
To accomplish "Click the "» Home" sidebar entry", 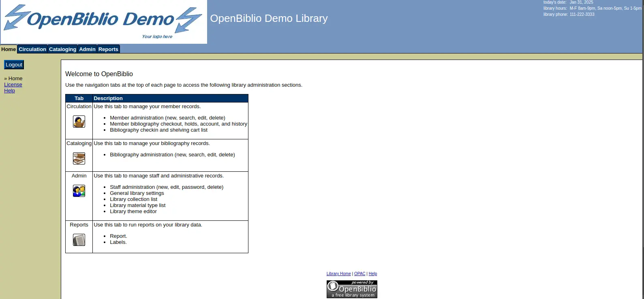I will (13, 79).
